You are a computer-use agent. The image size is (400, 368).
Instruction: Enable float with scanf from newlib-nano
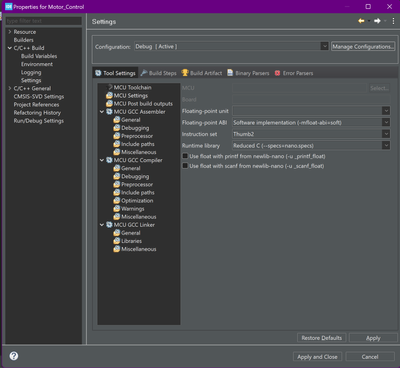[185, 166]
